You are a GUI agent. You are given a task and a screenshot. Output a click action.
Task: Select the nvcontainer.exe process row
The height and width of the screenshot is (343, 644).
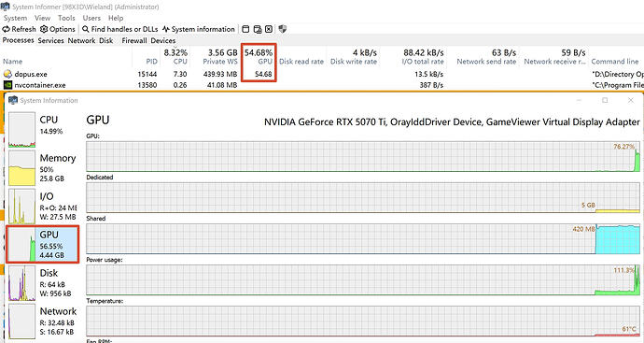(x=322, y=85)
